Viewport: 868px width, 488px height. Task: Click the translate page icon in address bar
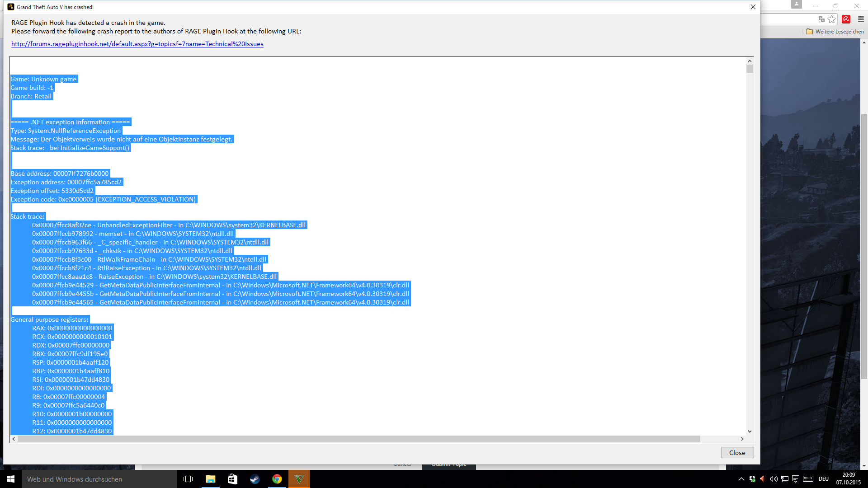(x=821, y=19)
